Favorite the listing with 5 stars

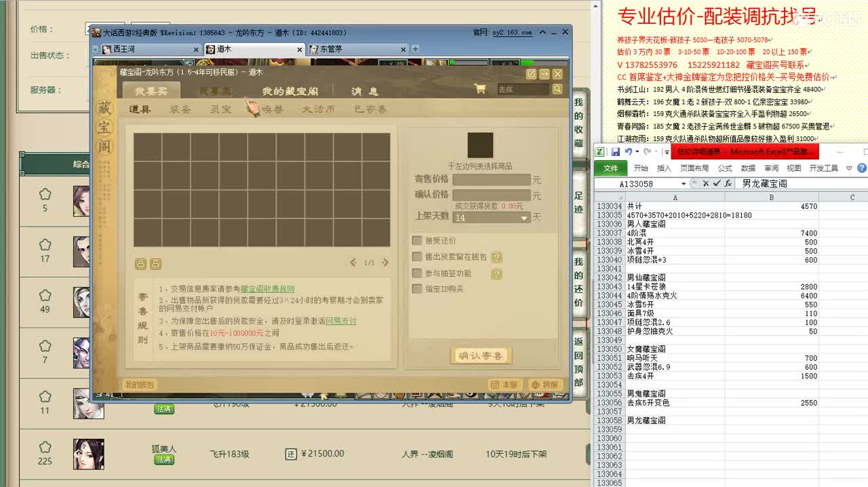[45, 194]
